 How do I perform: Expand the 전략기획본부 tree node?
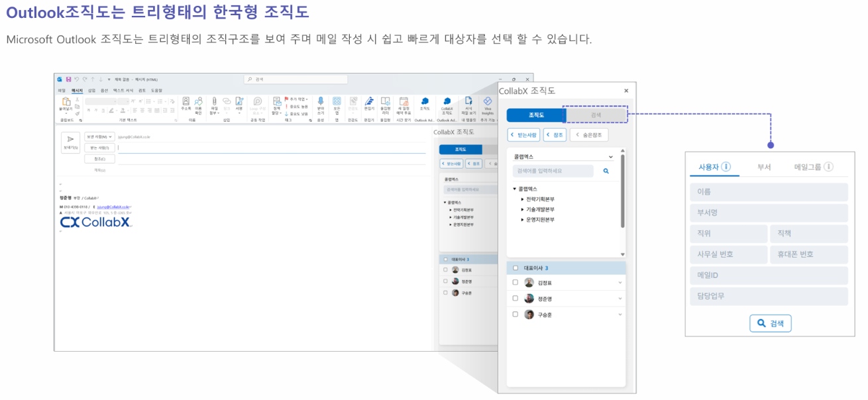(x=522, y=199)
